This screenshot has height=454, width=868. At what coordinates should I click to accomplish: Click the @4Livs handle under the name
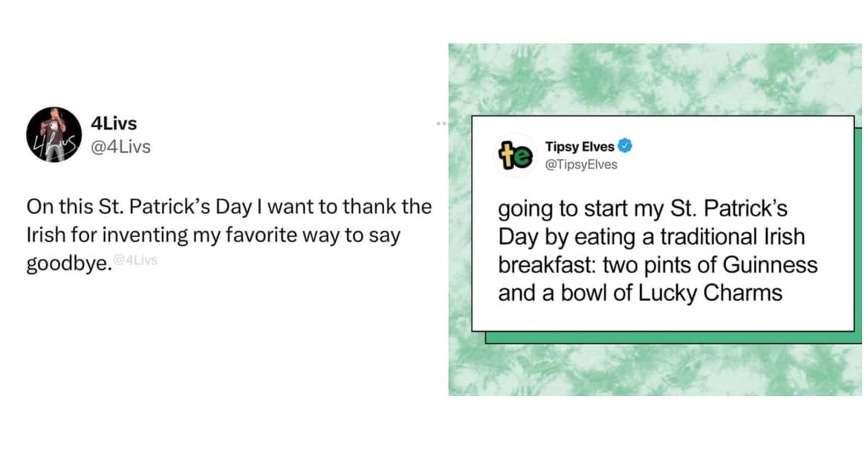pyautogui.click(x=122, y=148)
